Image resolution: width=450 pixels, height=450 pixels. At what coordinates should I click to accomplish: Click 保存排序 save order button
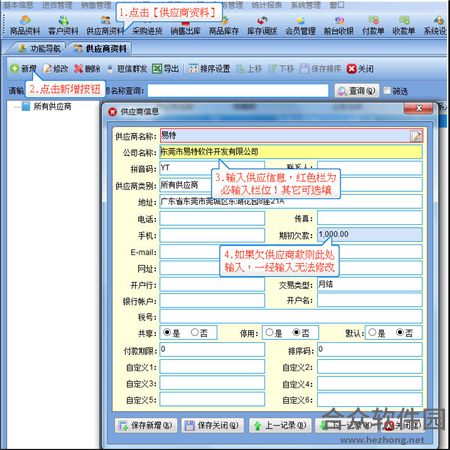(320, 69)
